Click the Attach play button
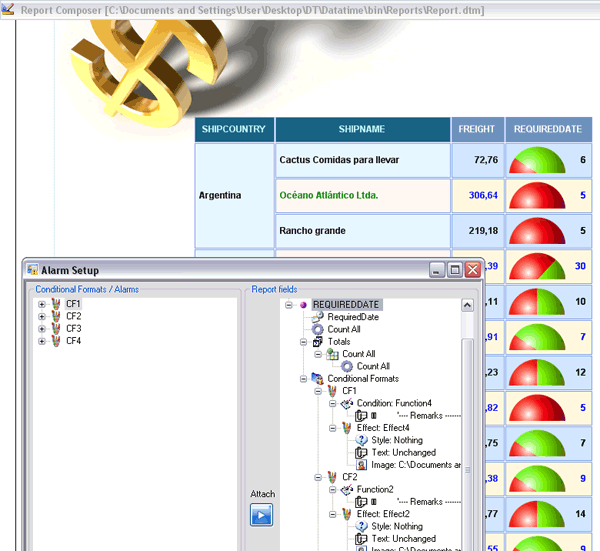This screenshot has width=600, height=551. (261, 515)
